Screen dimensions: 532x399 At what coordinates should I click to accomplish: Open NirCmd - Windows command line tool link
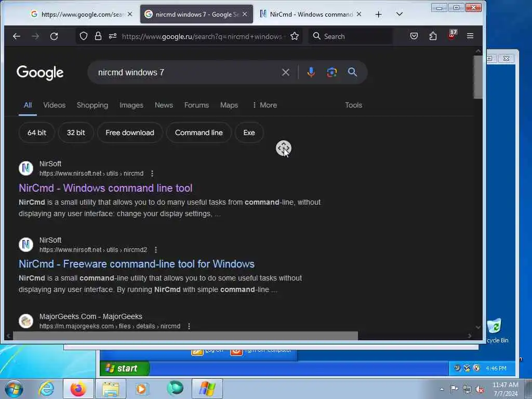point(105,188)
